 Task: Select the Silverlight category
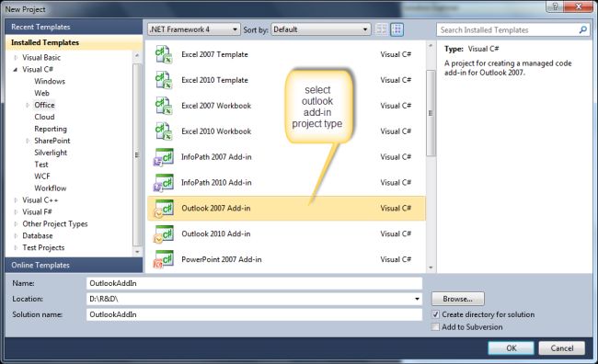point(51,153)
